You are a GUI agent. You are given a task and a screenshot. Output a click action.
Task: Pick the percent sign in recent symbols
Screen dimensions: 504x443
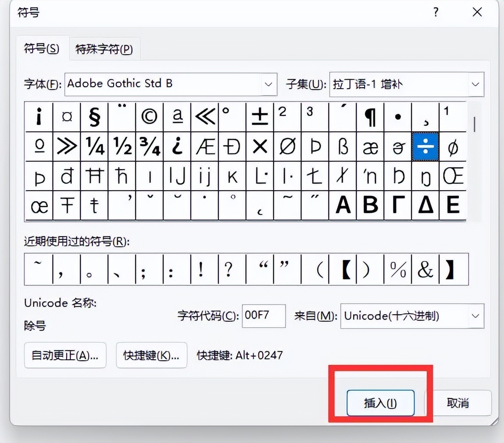tap(398, 269)
